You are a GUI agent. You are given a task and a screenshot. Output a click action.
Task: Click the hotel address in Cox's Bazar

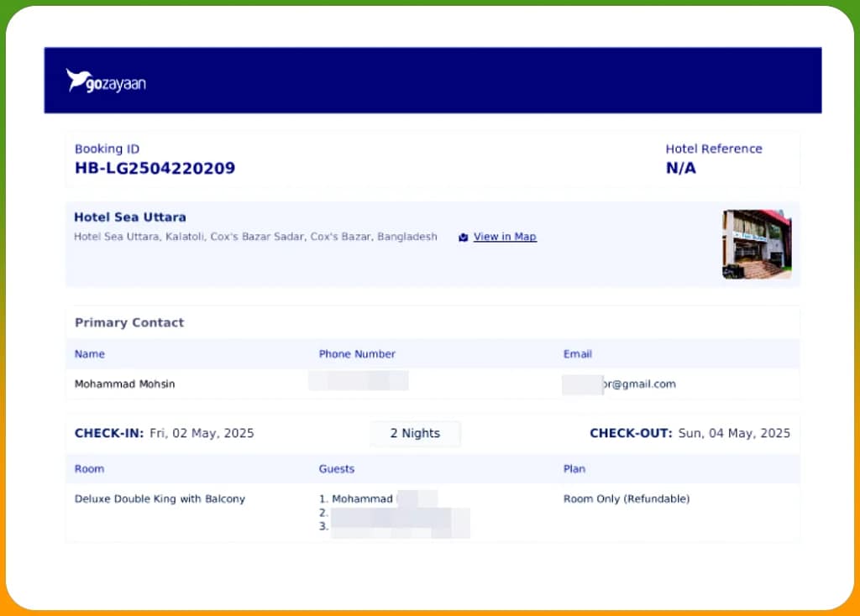point(255,237)
